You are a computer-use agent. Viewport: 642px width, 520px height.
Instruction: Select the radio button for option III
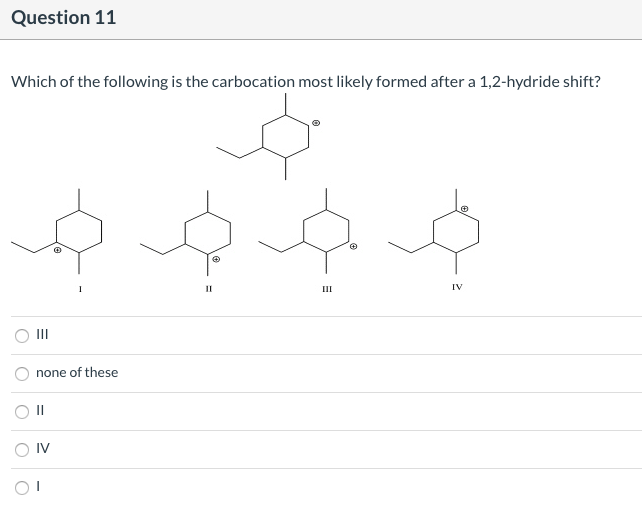21,335
